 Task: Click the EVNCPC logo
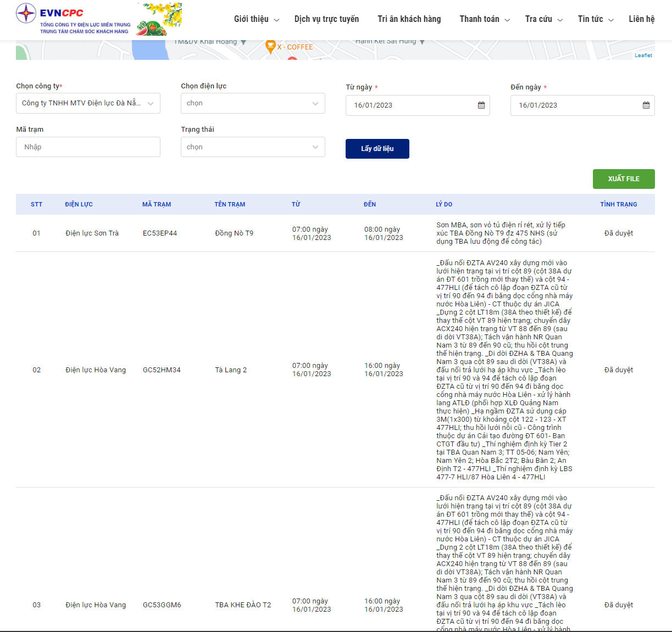(73, 19)
